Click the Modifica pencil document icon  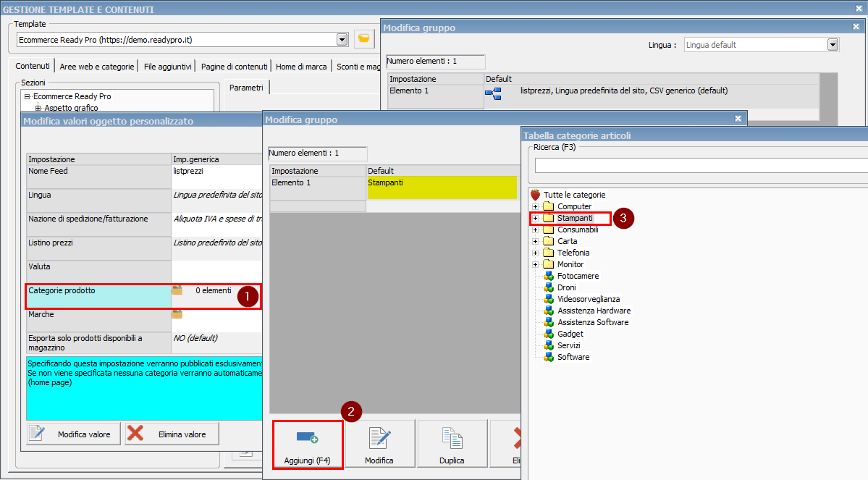pyautogui.click(x=380, y=438)
